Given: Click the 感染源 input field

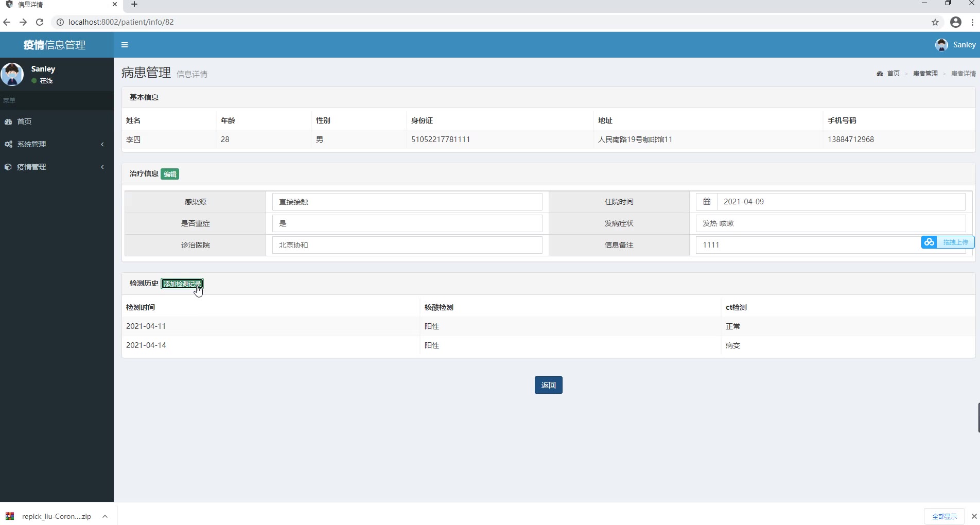Looking at the screenshot, I should [x=407, y=202].
